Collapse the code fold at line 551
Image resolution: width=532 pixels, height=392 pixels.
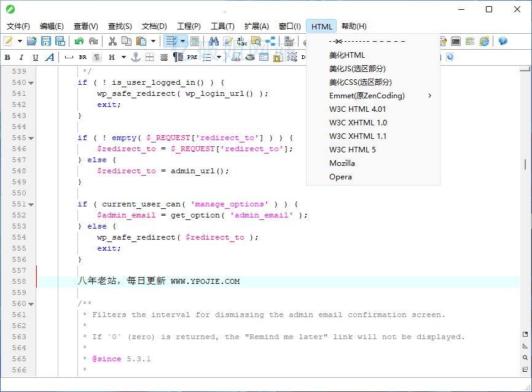click(x=31, y=205)
